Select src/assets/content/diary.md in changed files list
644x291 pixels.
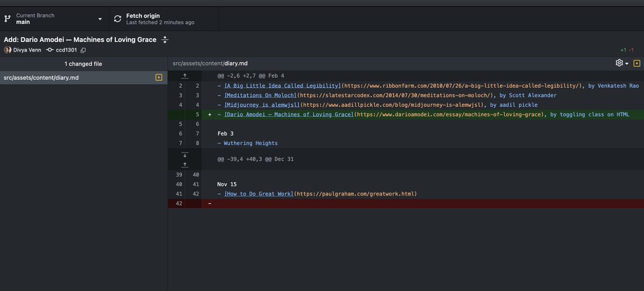pos(84,78)
